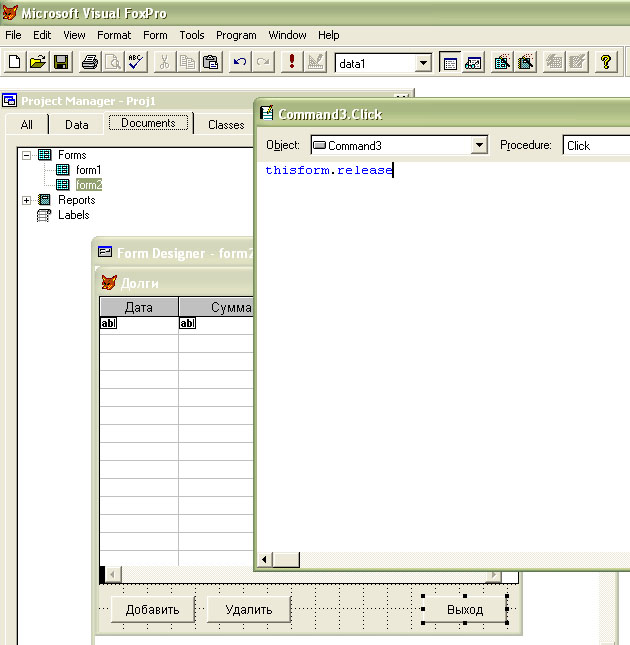Switch to the Data tab
Viewport: 630px width, 645px height.
[x=77, y=125]
